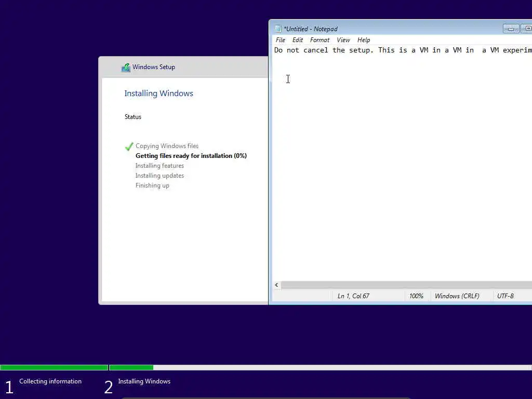Click the Collecting information stage label
This screenshot has width=532, height=399.
[x=50, y=381]
